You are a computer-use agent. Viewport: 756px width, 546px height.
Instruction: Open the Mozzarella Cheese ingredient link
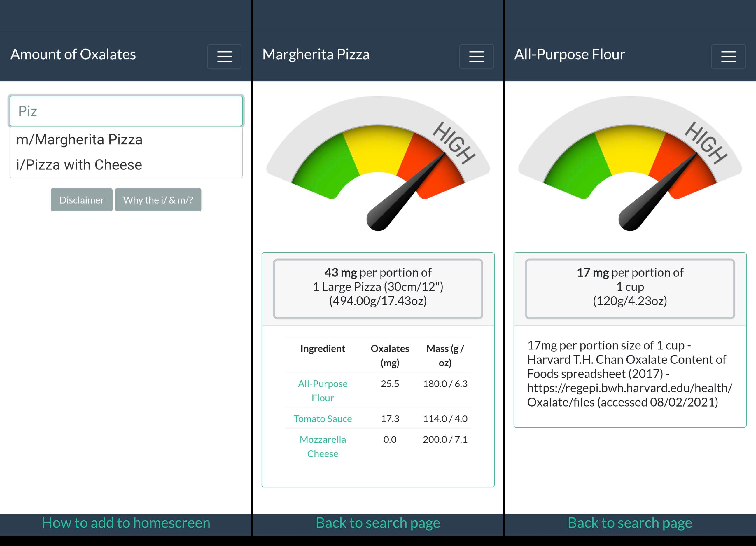322,446
